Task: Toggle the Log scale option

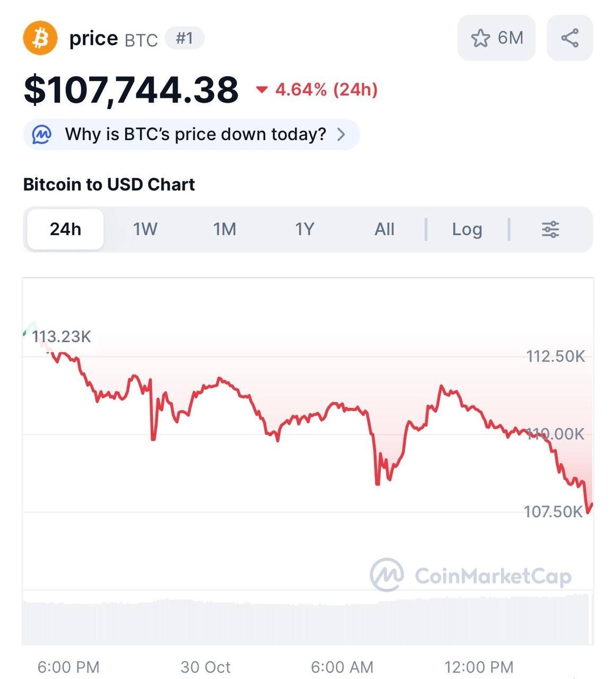Action: (467, 230)
